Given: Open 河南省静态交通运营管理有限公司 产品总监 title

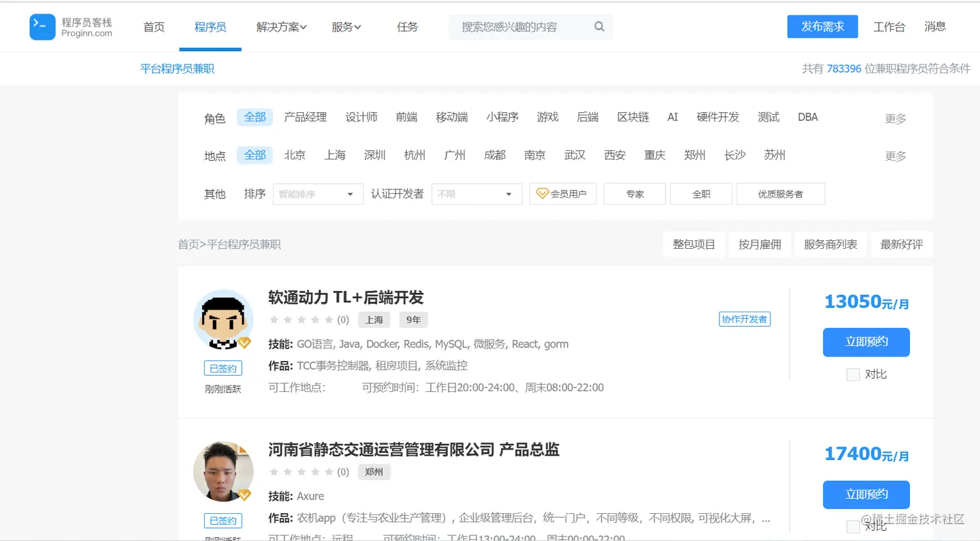Looking at the screenshot, I should click(414, 450).
